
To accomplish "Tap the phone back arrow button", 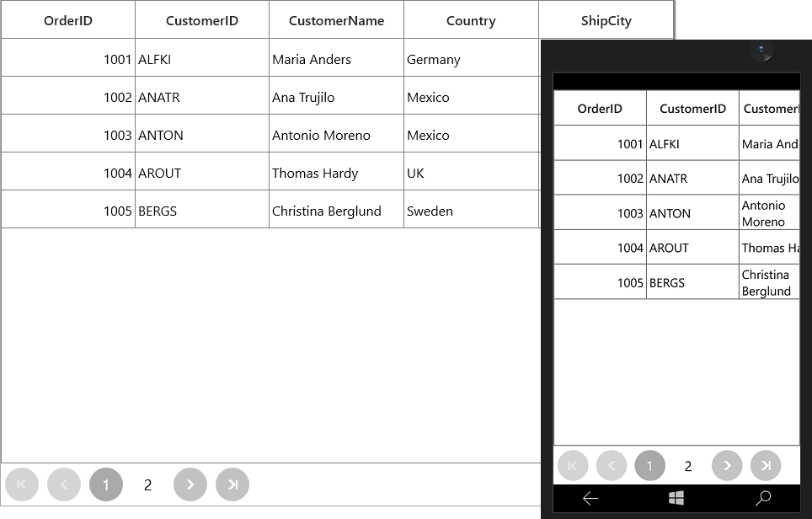I will pyautogui.click(x=590, y=499).
